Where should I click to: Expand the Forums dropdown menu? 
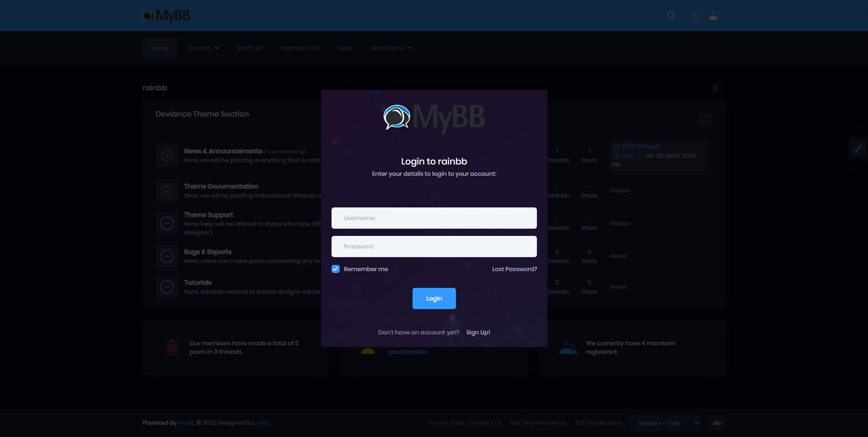click(203, 48)
